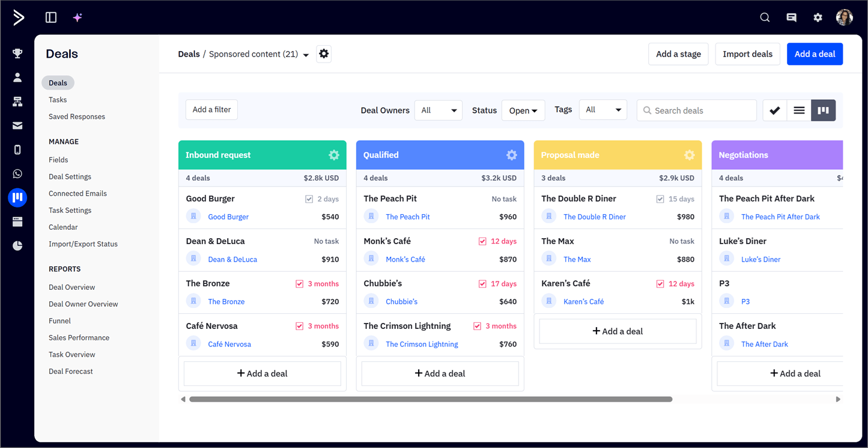This screenshot has width=868, height=448.
Task: Toggle Café Nervosa overdue task checkbox
Action: coord(299,326)
